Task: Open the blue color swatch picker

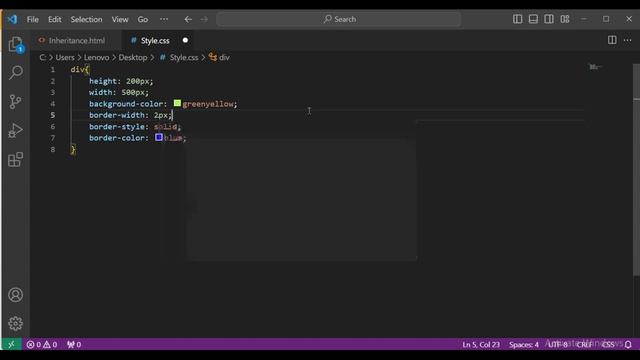Action: click(159, 138)
